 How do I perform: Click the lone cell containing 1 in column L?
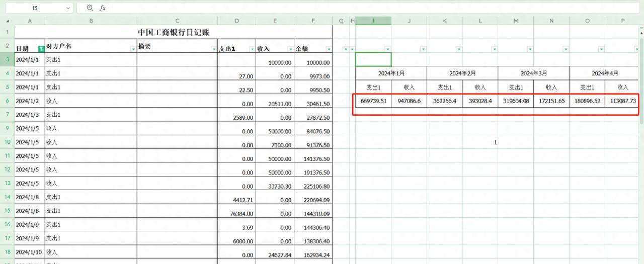480,142
